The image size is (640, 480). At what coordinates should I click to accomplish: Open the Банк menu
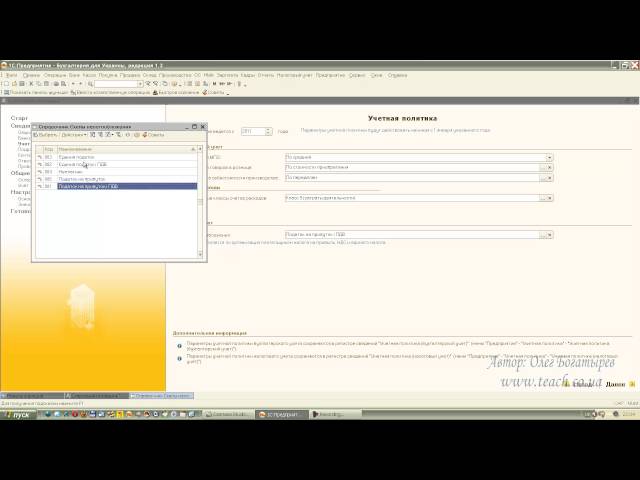point(74,76)
